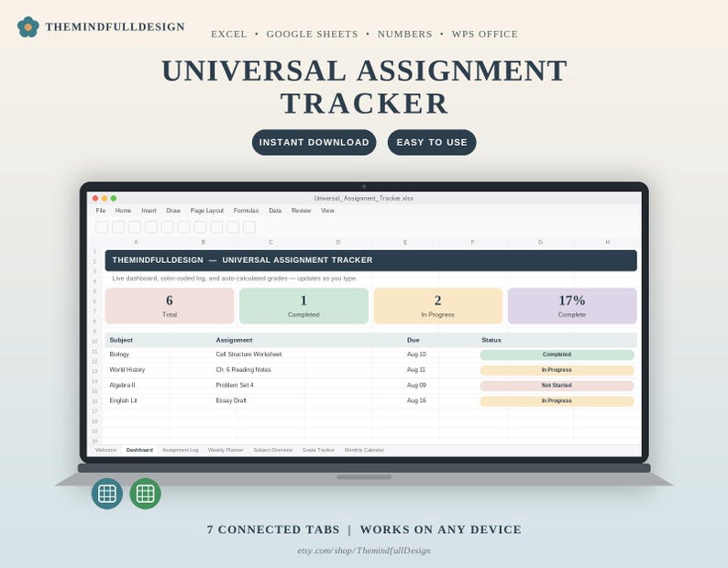728x568 pixels.
Task: Click the 'Aug 09' due date cell
Action: [x=416, y=385]
